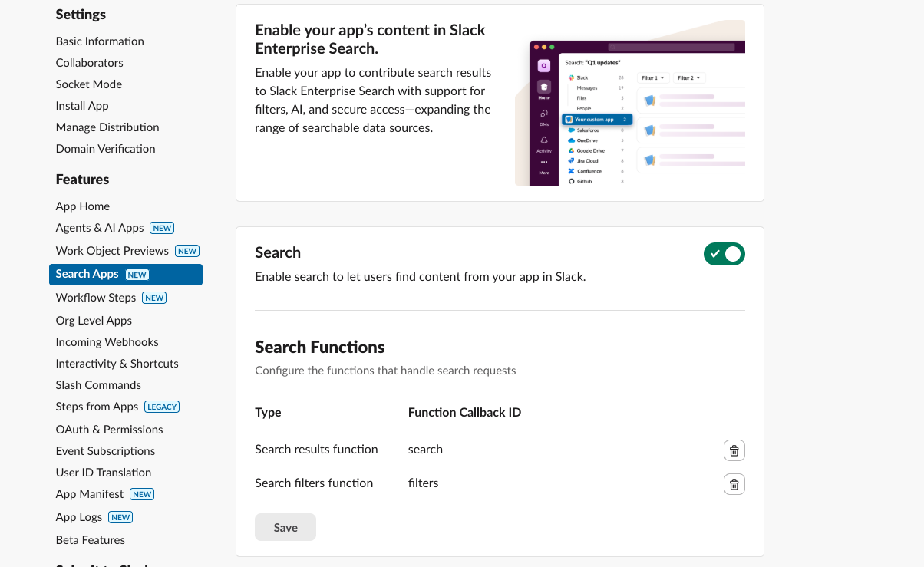Delete the filters function entry
924x567 pixels.
pyautogui.click(x=734, y=484)
